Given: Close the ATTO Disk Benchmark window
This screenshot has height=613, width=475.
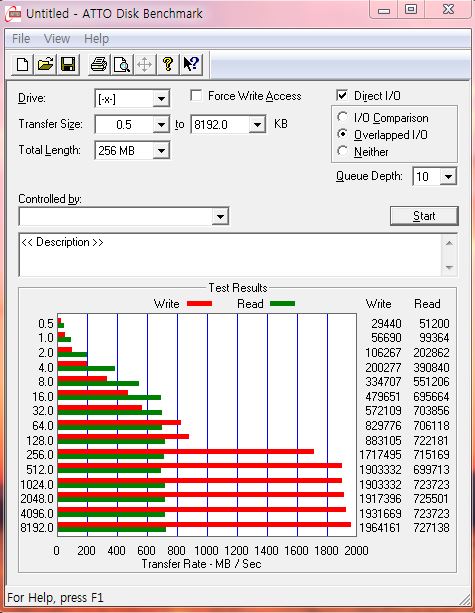Looking at the screenshot, I should [x=448, y=10].
